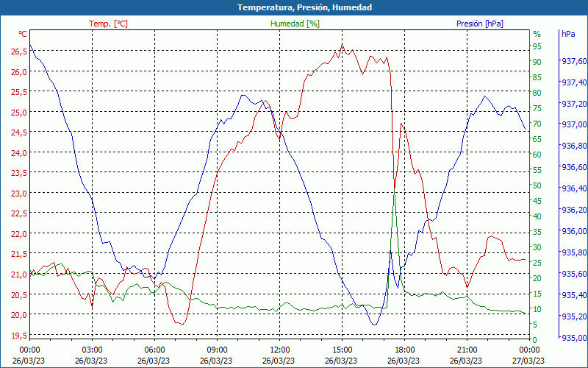The image size is (588, 368).
Task: Click the 20 humidity axis value
Action: (537, 278)
